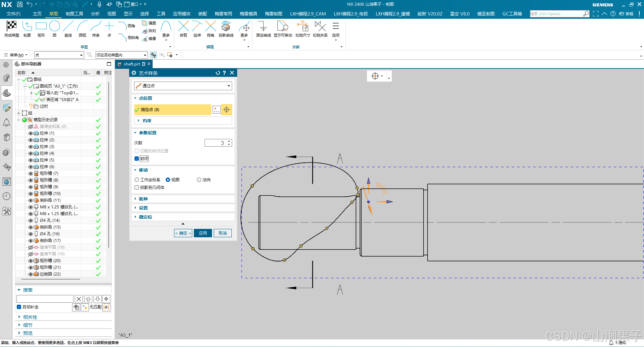Clear the navigator search with X button
The image size is (644, 347).
79,299
